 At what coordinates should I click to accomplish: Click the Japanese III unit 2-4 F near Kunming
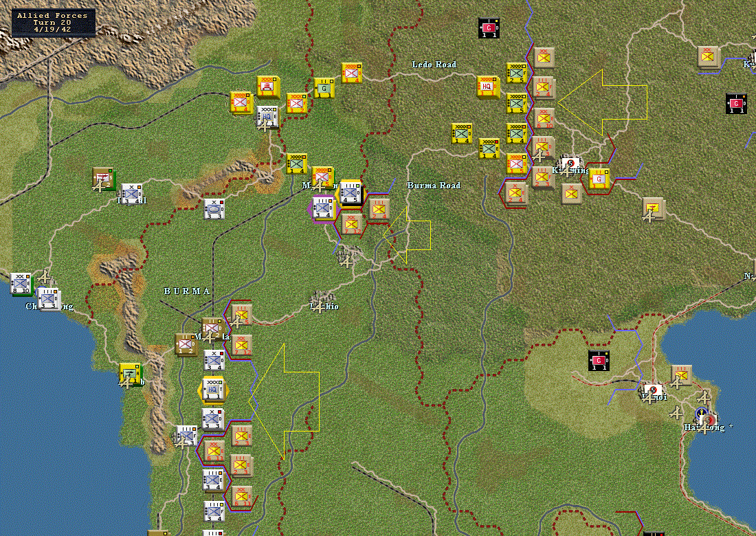544,88
